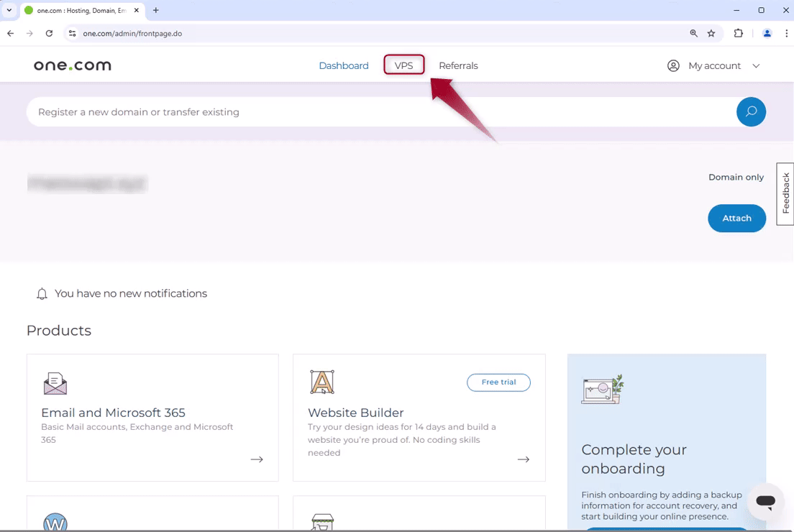This screenshot has height=532, width=794.
Task: Reload the page using the refresh icon
Action: 49,33
